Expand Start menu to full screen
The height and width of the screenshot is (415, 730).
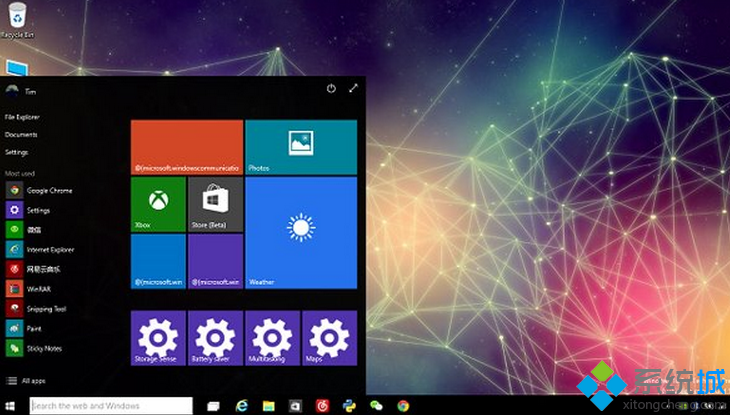coord(352,89)
